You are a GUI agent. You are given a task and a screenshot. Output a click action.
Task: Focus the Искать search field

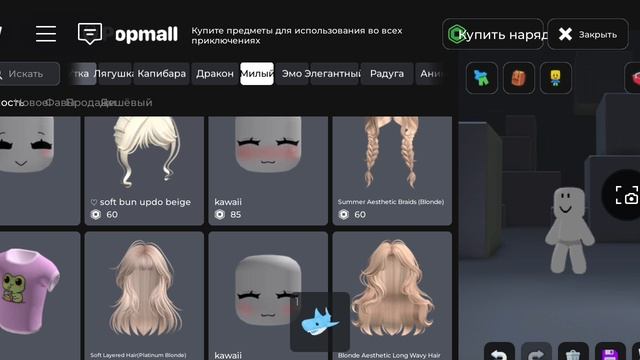[x=29, y=74]
